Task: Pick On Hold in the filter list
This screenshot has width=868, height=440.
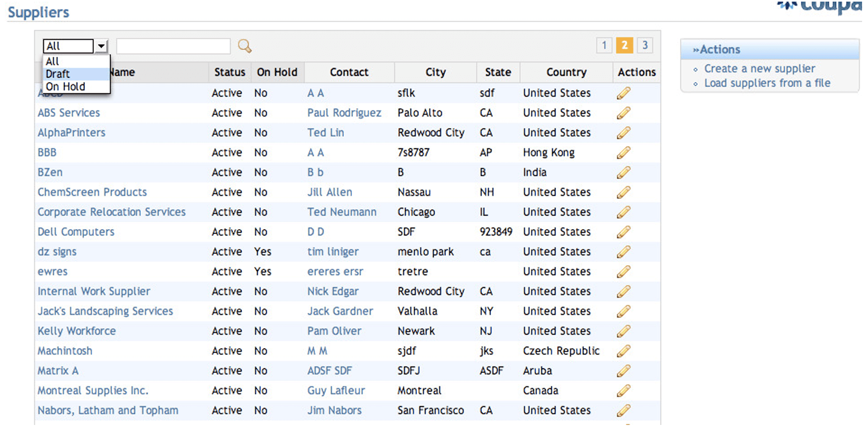Action: click(x=76, y=87)
